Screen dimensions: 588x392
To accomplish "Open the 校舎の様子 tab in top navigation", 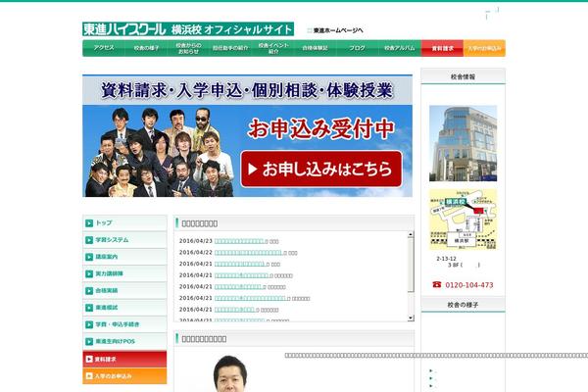I will [146, 48].
